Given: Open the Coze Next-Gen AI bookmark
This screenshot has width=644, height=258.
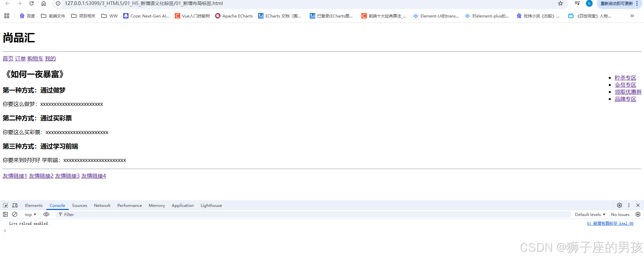Looking at the screenshot, I should pos(146,16).
